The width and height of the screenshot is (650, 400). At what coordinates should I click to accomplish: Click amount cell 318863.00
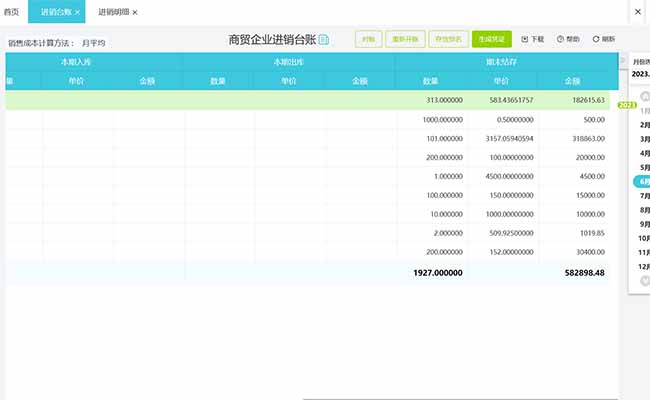588,139
